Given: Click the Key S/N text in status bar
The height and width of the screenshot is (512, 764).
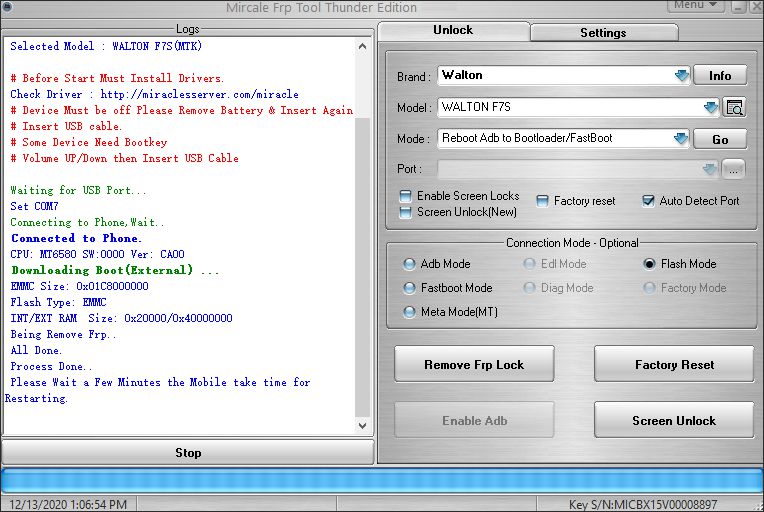Looking at the screenshot, I should click(x=643, y=504).
